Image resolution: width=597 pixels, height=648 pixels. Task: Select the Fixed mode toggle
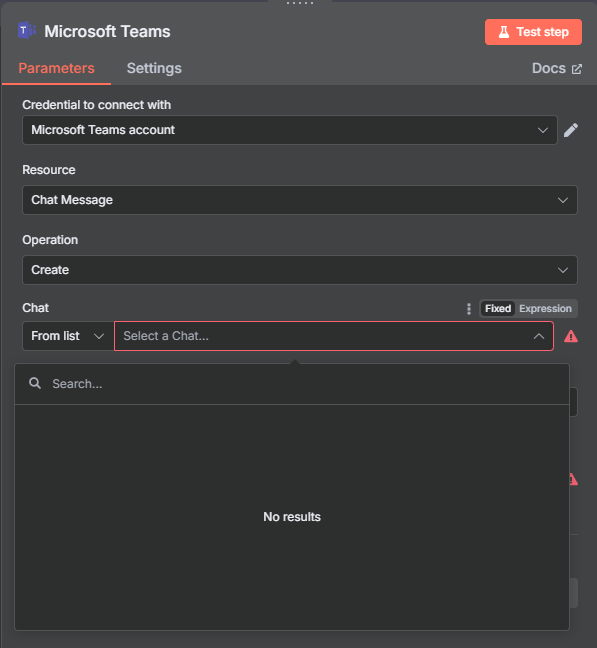coord(498,309)
